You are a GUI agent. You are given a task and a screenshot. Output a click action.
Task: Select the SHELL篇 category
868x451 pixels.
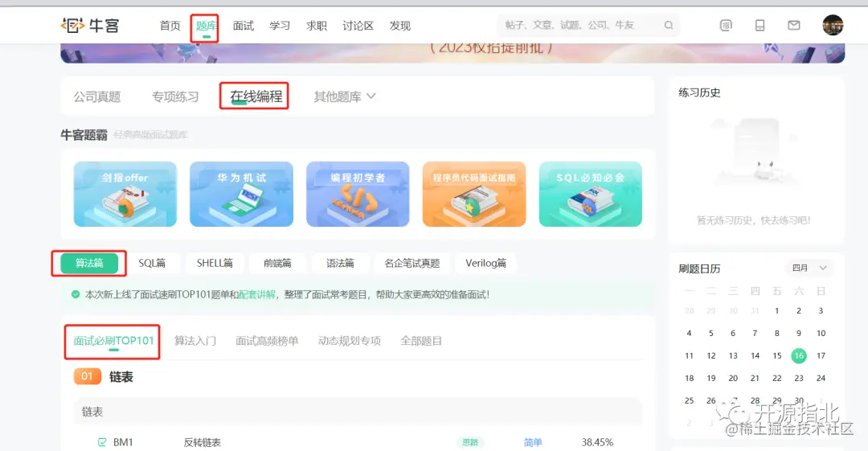click(x=215, y=263)
